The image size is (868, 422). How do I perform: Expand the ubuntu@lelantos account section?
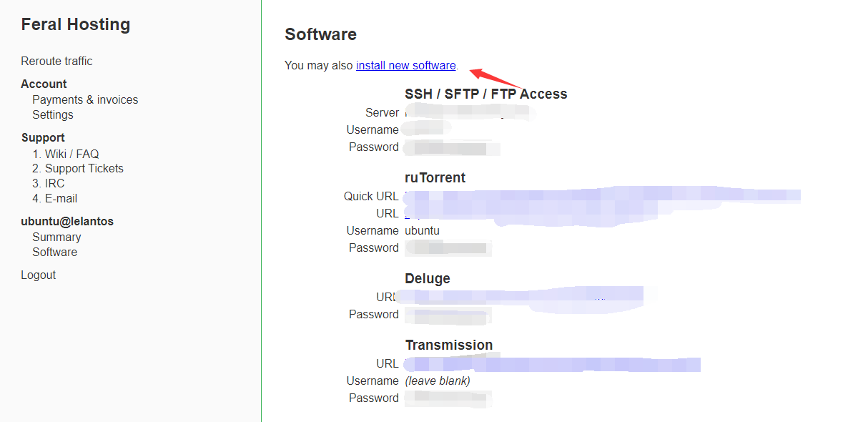[x=67, y=221]
